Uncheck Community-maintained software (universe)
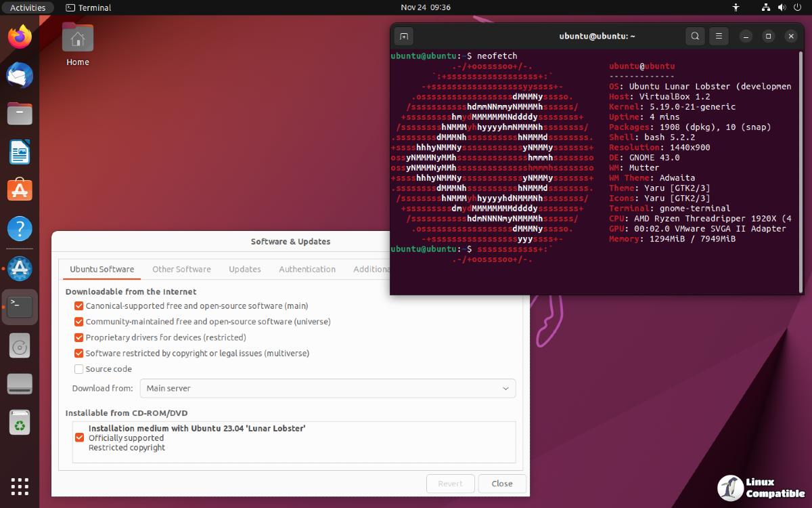 coord(79,322)
